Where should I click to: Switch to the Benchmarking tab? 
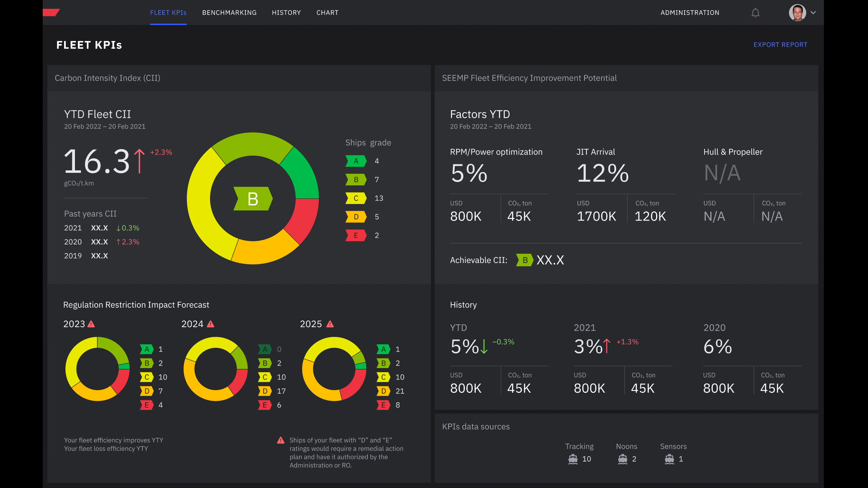point(229,13)
